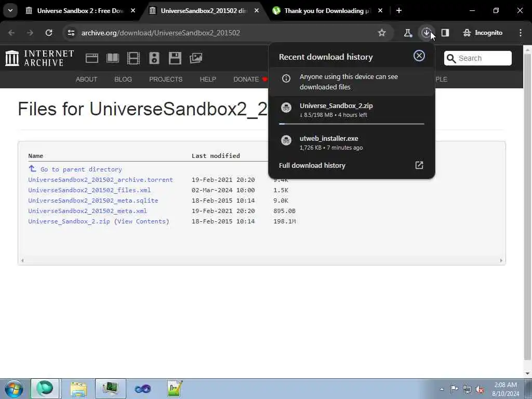Reload the current page

[x=49, y=33]
